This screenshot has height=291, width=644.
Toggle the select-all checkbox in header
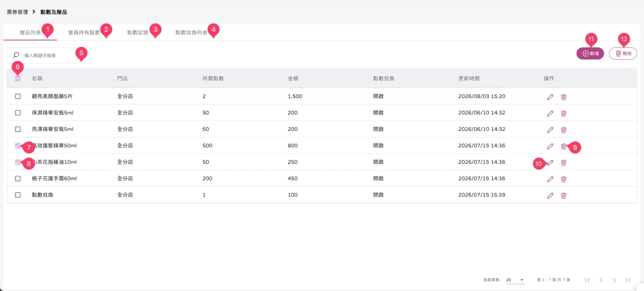click(18, 78)
